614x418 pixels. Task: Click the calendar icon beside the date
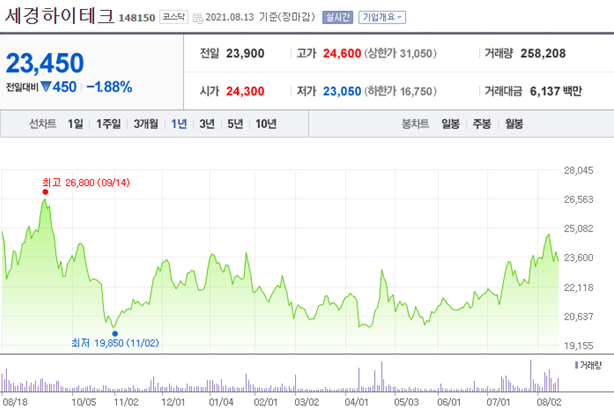click(198, 18)
